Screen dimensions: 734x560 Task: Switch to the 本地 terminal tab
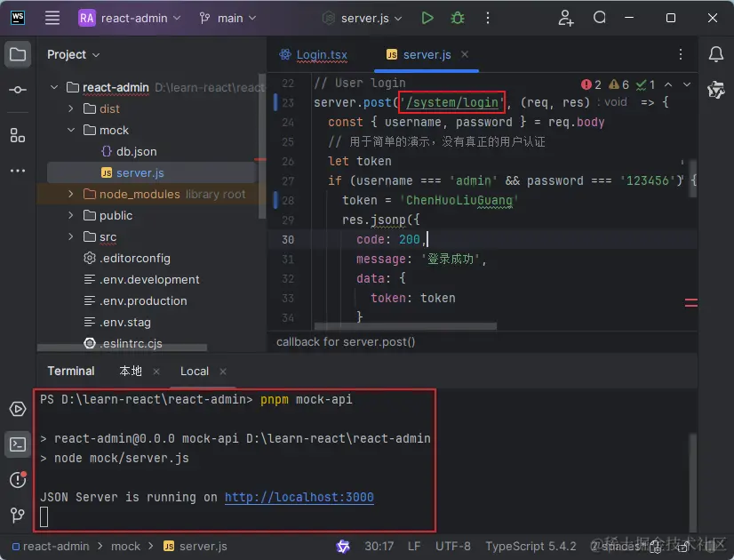click(x=131, y=372)
